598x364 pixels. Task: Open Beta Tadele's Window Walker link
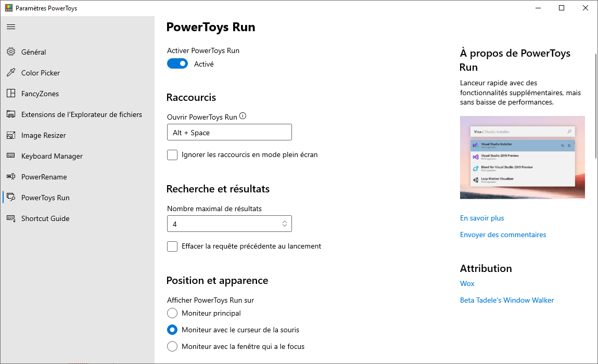(507, 301)
